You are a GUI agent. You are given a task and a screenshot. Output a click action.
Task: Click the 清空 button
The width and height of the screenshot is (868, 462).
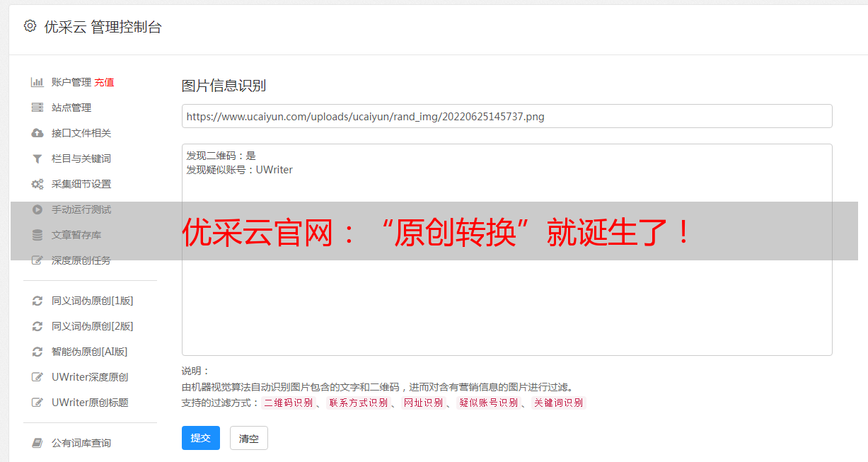pos(249,438)
